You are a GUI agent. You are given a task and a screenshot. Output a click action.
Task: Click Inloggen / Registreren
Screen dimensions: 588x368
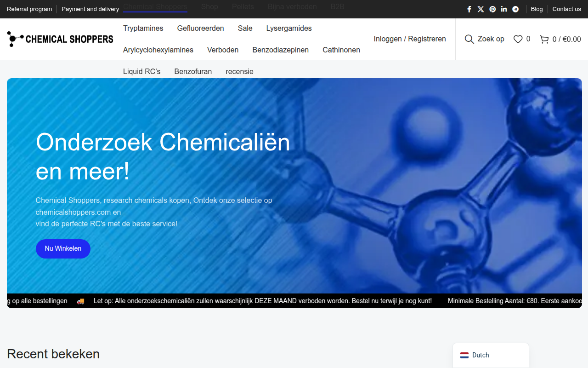[x=410, y=39]
